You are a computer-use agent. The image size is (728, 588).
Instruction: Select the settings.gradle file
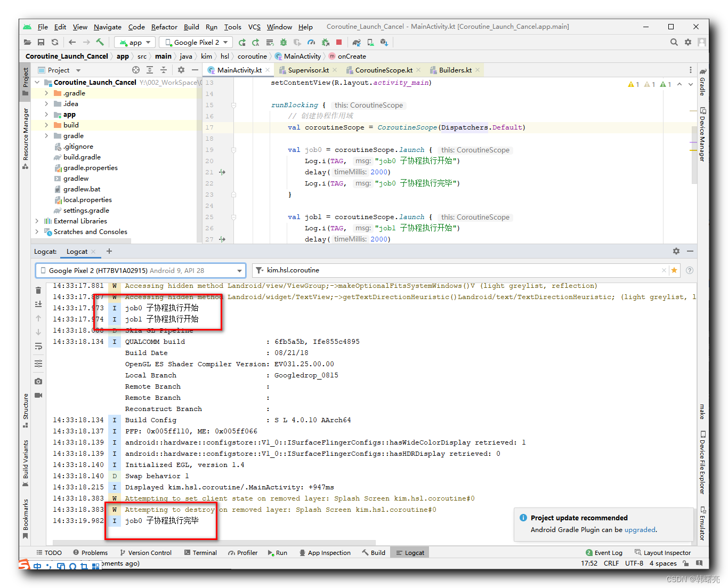(x=86, y=210)
